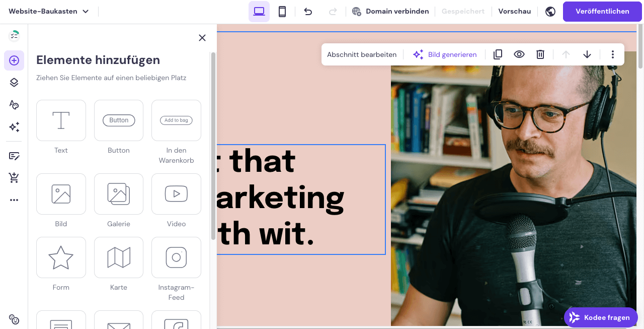Click the elements panel scrollbar
Viewport: 644px width, 329px height.
tap(213, 146)
